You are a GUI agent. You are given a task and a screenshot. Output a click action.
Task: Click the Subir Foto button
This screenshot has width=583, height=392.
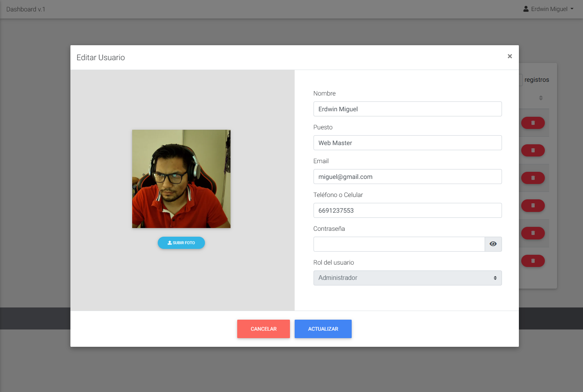pyautogui.click(x=181, y=243)
